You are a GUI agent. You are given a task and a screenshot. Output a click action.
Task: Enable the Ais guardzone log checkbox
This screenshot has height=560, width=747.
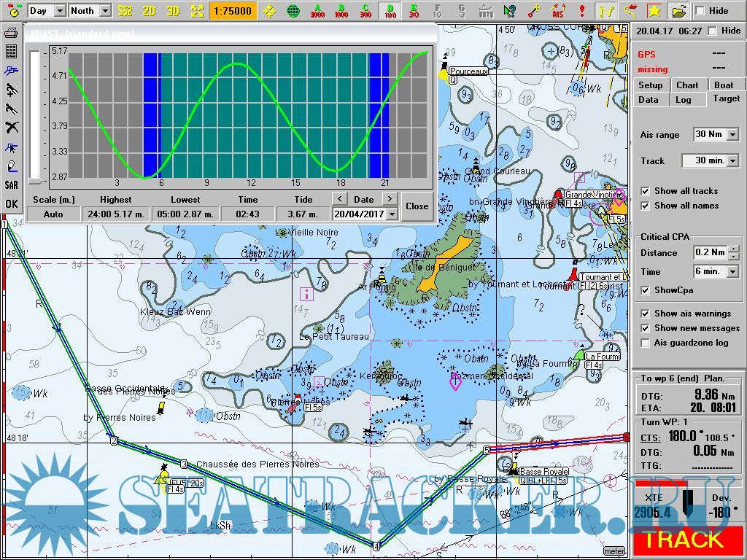pos(645,343)
